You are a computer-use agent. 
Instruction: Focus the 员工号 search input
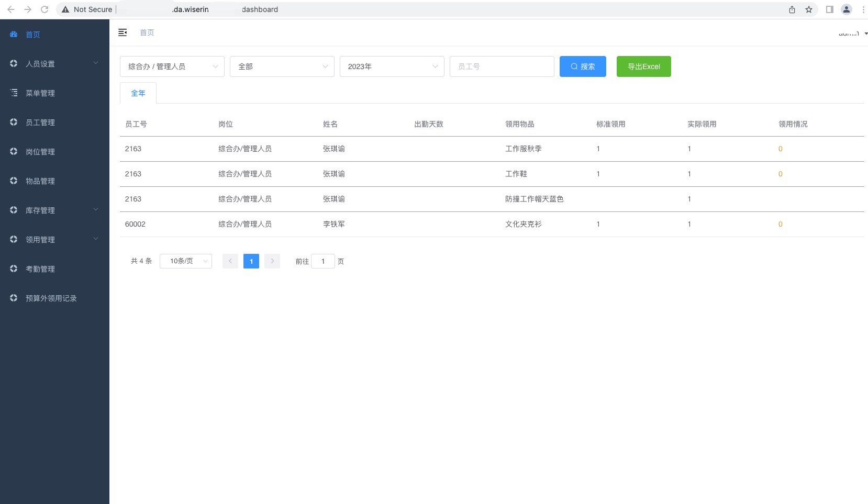pos(502,66)
